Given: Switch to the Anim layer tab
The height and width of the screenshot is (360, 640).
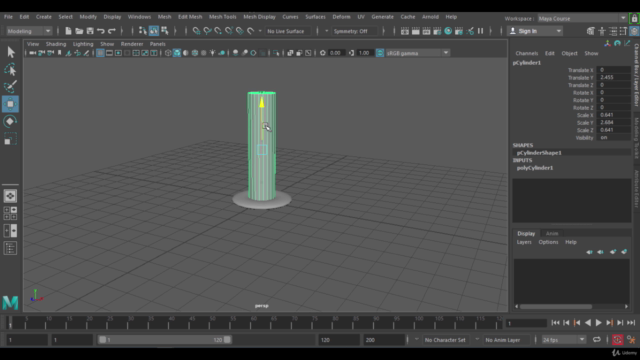Looking at the screenshot, I should point(552,233).
